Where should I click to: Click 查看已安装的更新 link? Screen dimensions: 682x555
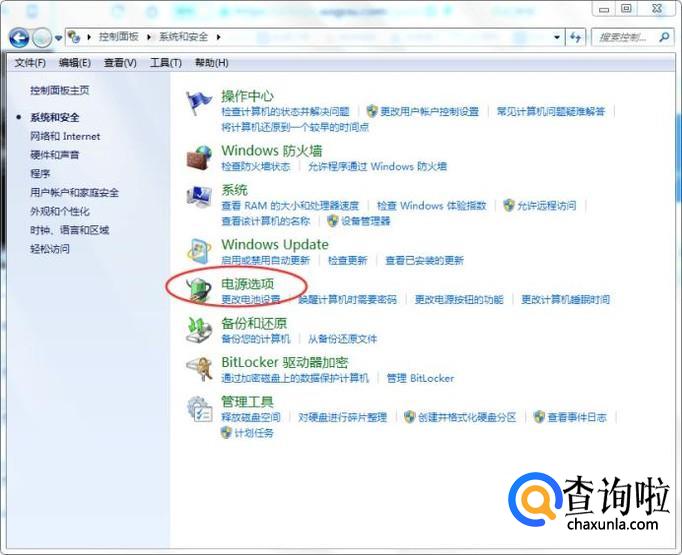(x=425, y=260)
